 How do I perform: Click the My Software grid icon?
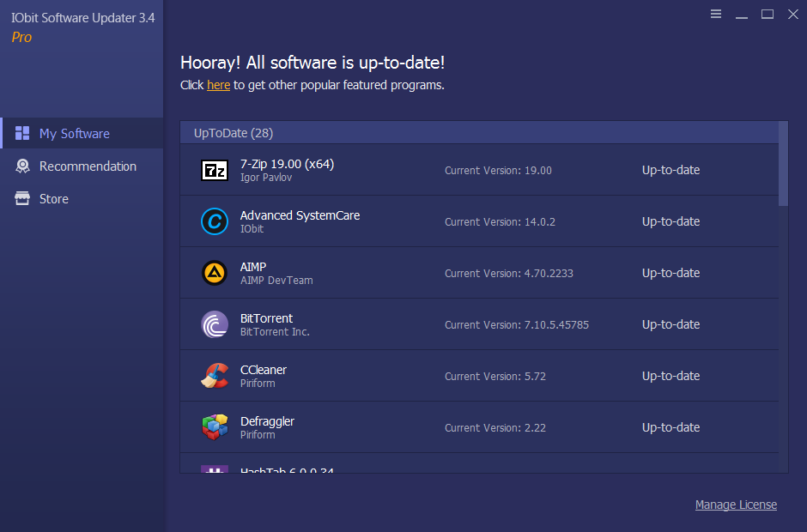(x=22, y=133)
